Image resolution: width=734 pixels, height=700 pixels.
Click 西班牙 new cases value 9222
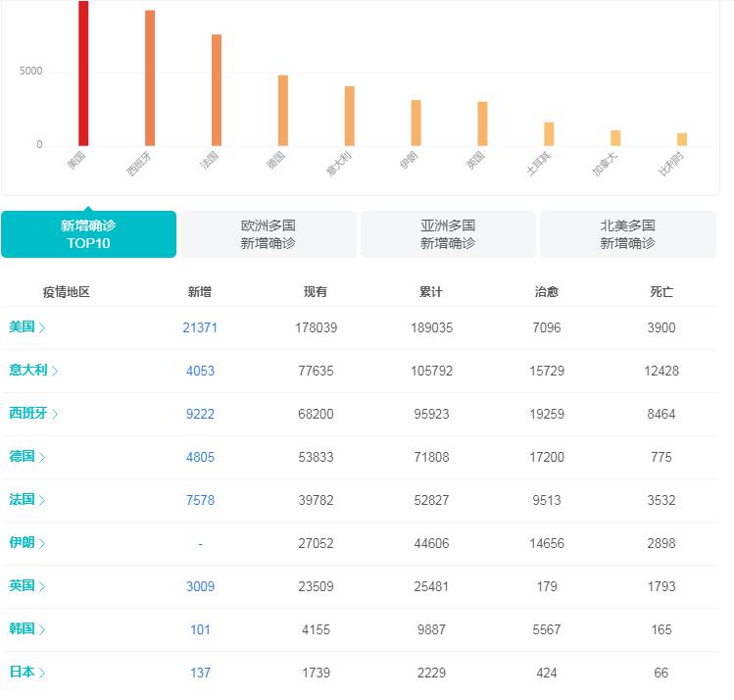pos(200,414)
